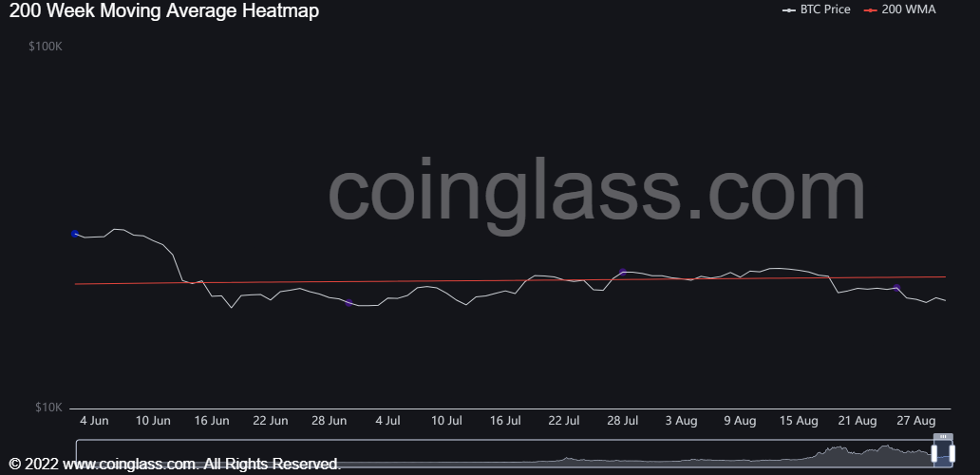Hide the 200 WMA series via its label
The height and width of the screenshot is (475, 980).
pyautogui.click(x=909, y=9)
